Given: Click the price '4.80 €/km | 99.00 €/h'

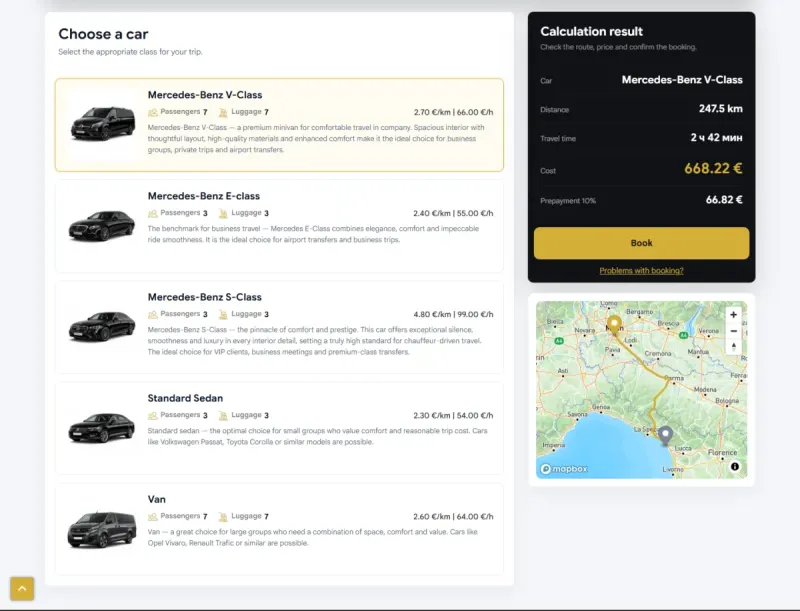Looking at the screenshot, I should click(454, 314).
